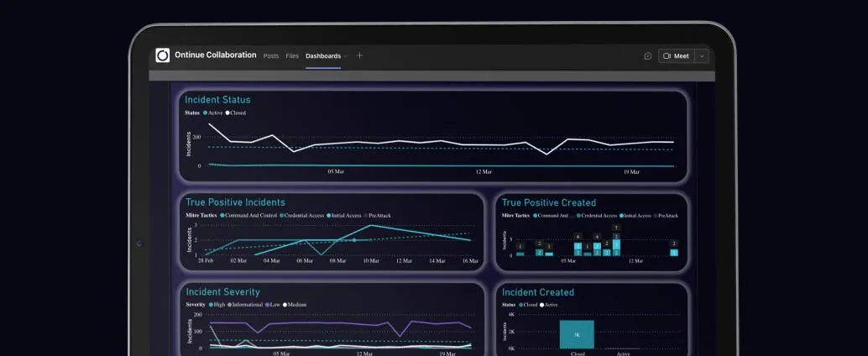The image size is (868, 356).
Task: Click the 28 Feb axis label
Action: [206, 261]
